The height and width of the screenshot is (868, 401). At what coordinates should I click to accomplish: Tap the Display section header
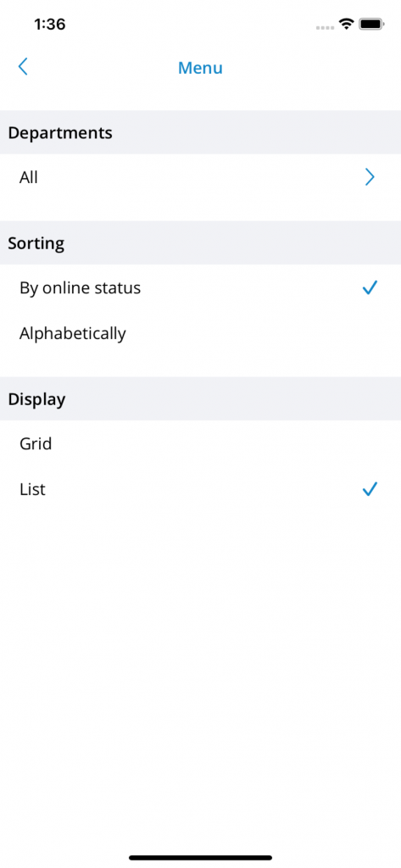200,399
